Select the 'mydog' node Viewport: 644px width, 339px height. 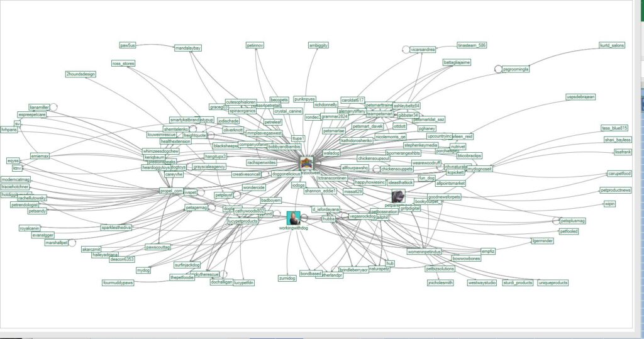143,270
